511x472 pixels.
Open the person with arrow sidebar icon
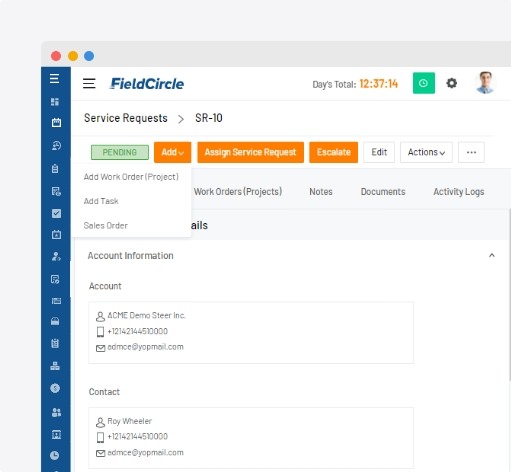[x=56, y=256]
